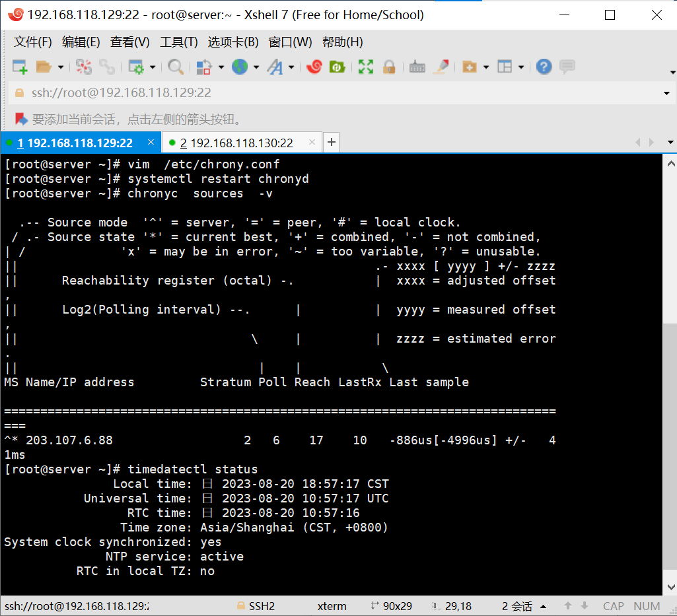This screenshot has width=677, height=616.
Task: Open the 查看(V) menu
Action: click(129, 42)
